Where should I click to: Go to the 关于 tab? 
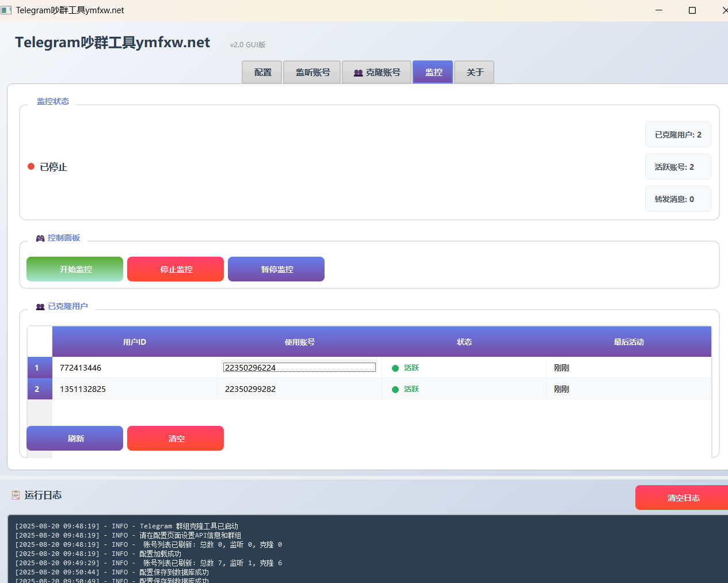click(x=475, y=73)
